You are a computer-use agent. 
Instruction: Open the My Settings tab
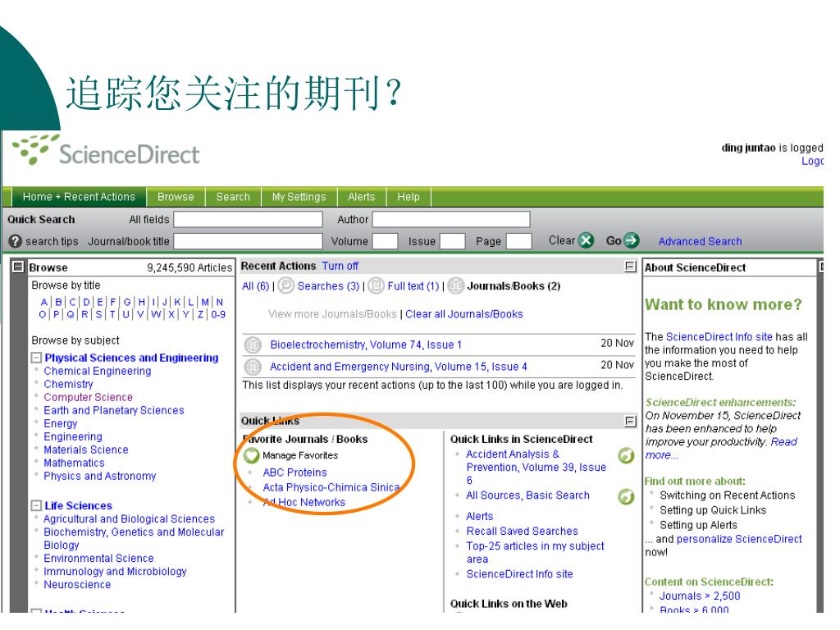[299, 197]
